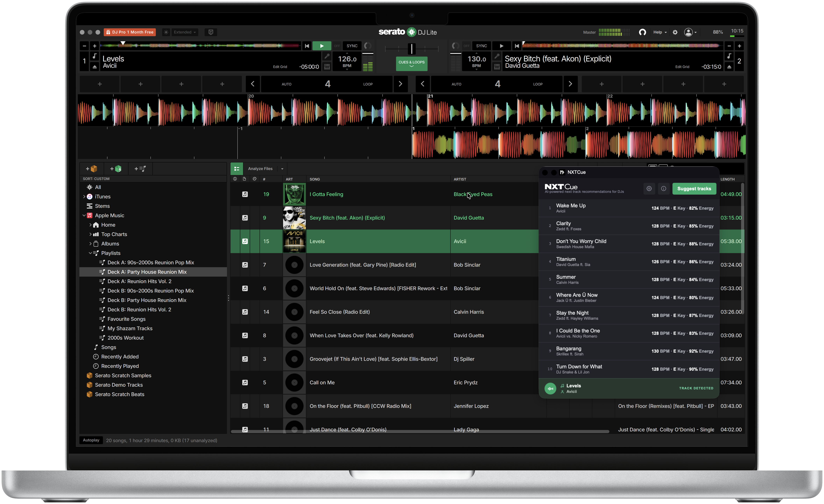Toggle SYNC on deck 1
This screenshot has height=504, width=824.
tap(352, 46)
